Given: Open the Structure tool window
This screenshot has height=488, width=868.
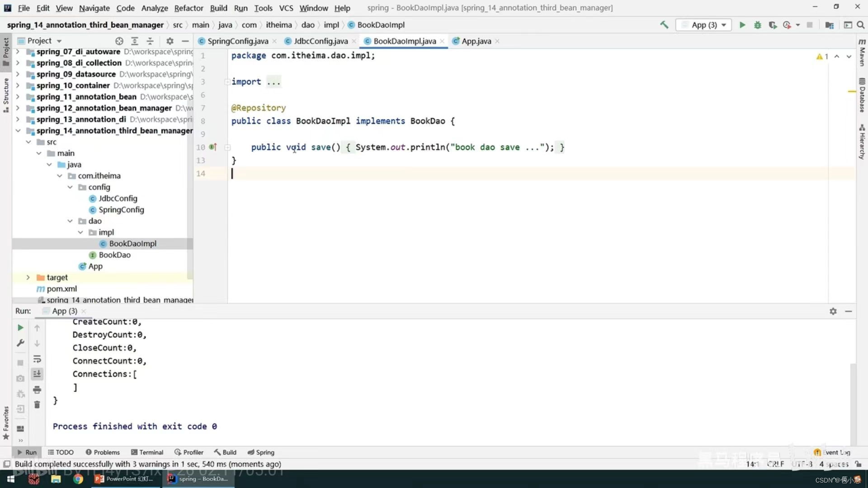Looking at the screenshot, I should tap(6, 95).
